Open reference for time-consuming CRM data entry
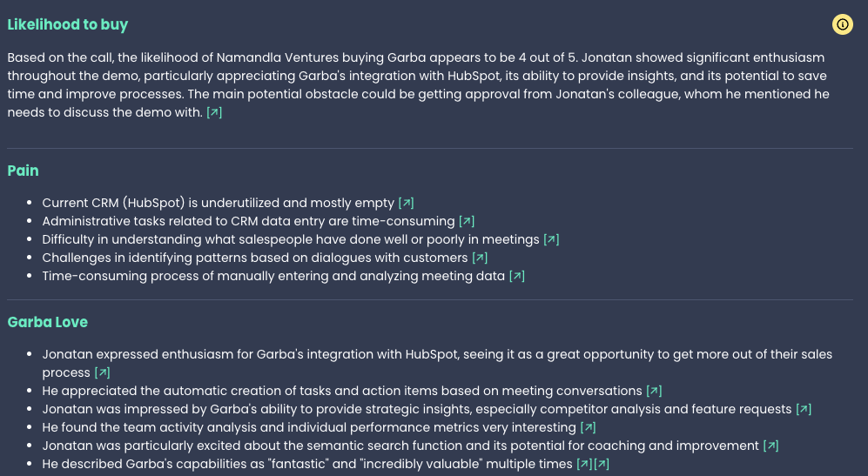 [x=467, y=222]
